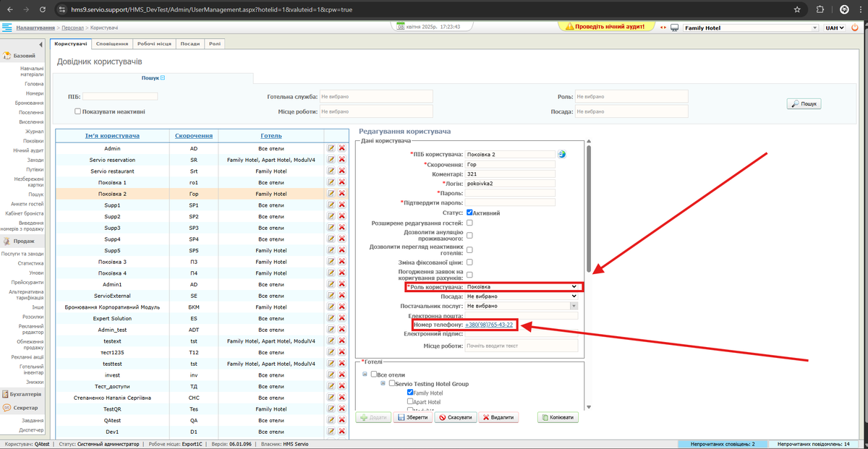Open the UAH currency dropdown
Viewport: 868px width, 449px height.
(834, 27)
